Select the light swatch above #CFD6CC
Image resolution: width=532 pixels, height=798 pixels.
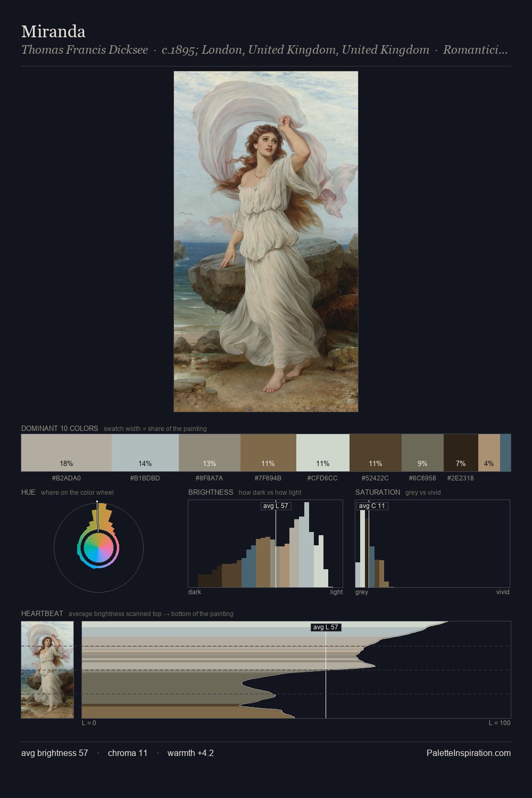tap(323, 453)
